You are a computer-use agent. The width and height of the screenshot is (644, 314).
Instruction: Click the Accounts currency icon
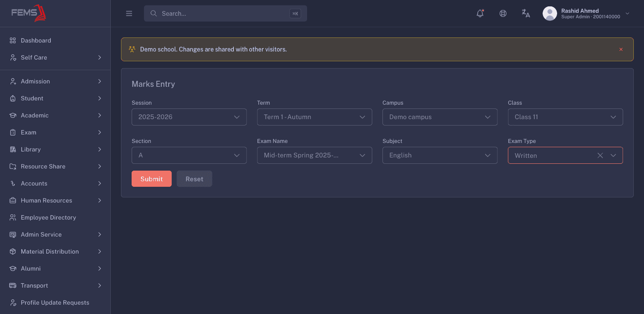[13, 183]
